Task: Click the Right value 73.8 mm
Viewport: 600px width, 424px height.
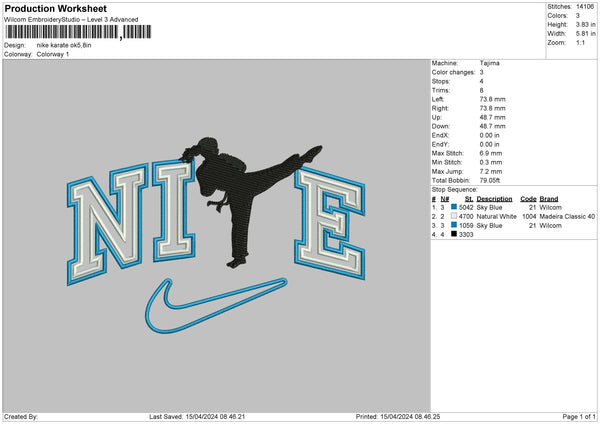Action: click(492, 108)
